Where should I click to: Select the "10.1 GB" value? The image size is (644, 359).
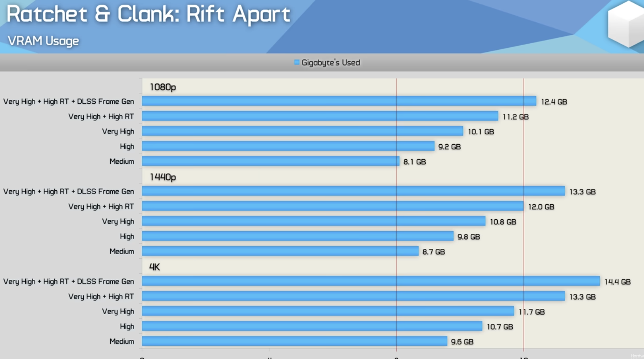(x=481, y=132)
